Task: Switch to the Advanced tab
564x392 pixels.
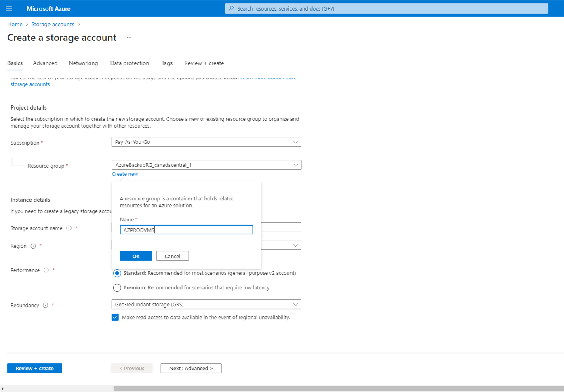Action: pos(45,63)
